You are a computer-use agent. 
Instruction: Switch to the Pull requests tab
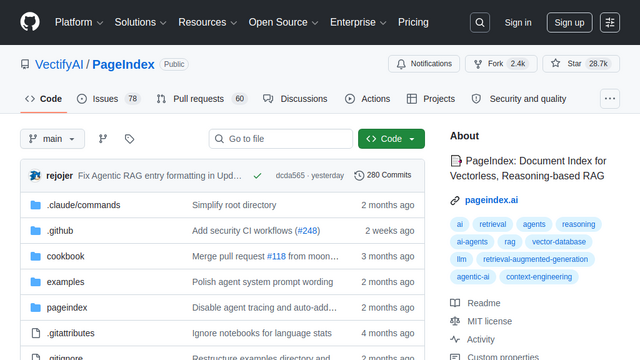(202, 99)
